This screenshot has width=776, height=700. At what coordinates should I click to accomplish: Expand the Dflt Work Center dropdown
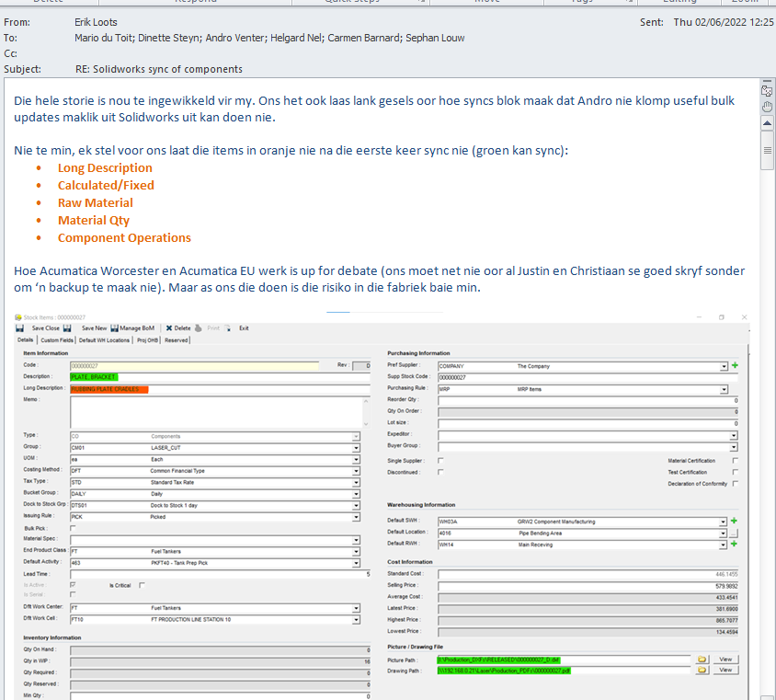pyautogui.click(x=356, y=608)
